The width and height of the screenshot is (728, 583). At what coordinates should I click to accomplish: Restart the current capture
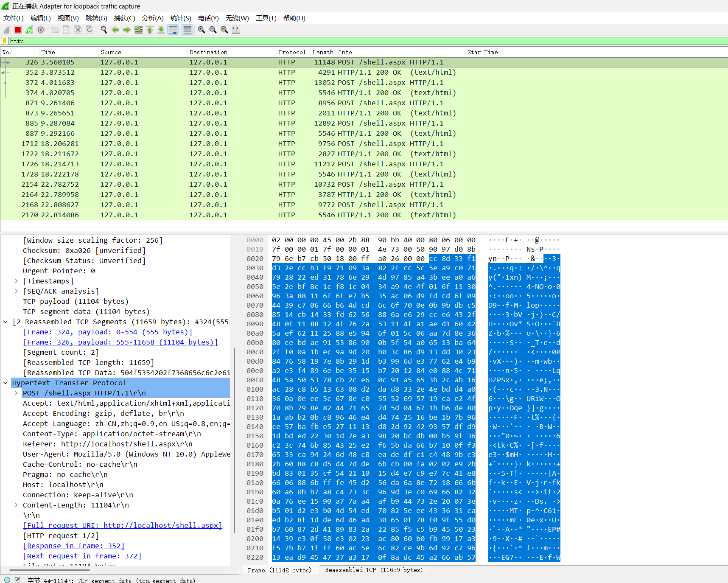click(29, 30)
